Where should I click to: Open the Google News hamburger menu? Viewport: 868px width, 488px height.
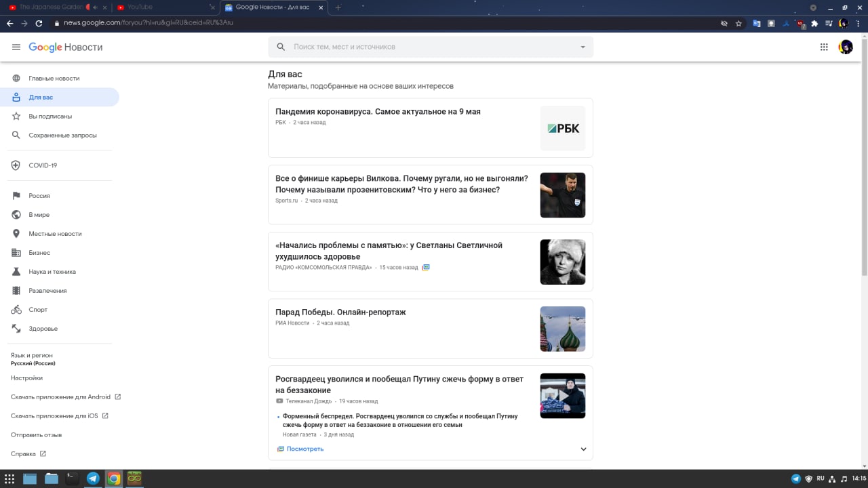16,47
